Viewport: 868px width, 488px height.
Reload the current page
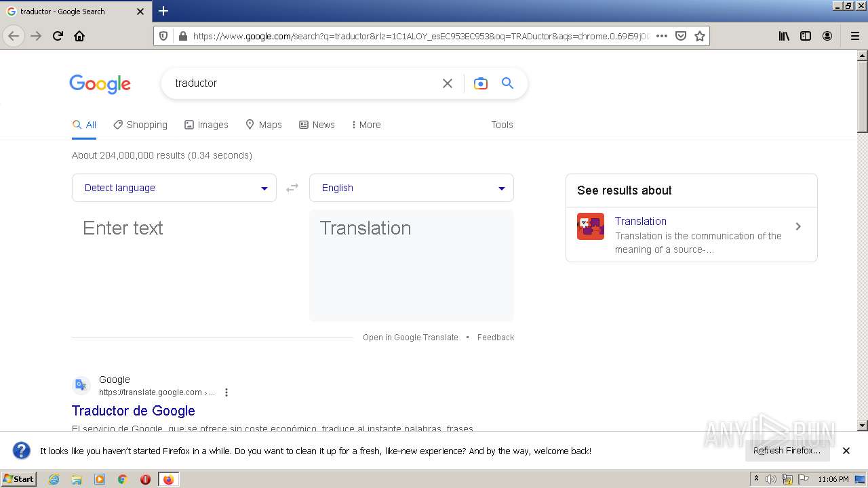58,36
